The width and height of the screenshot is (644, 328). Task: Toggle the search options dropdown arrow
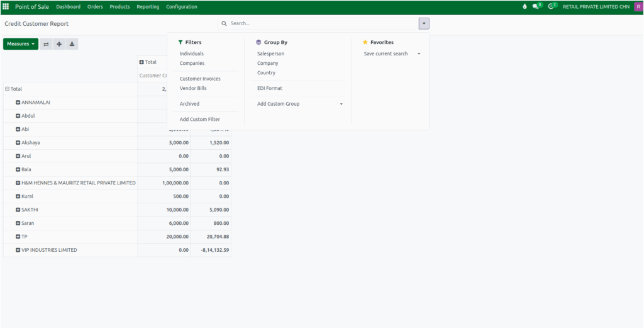click(x=424, y=23)
